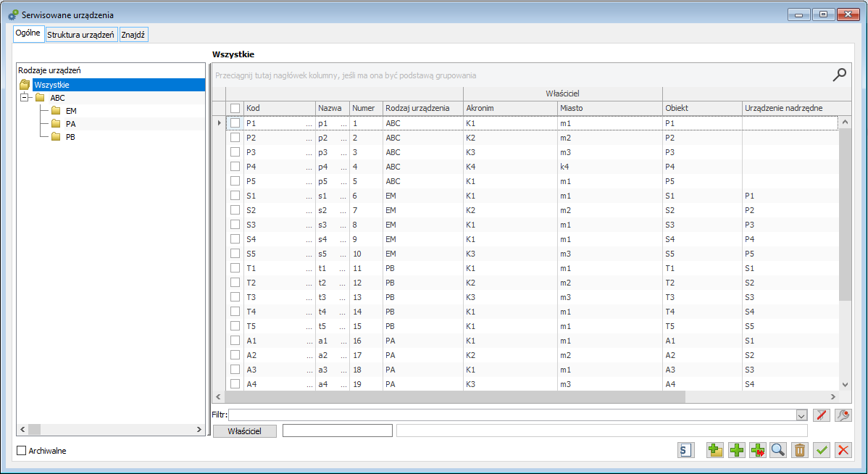Toggle the select-all checkbox in header
Screen dimensions: 868x474
(x=235, y=109)
